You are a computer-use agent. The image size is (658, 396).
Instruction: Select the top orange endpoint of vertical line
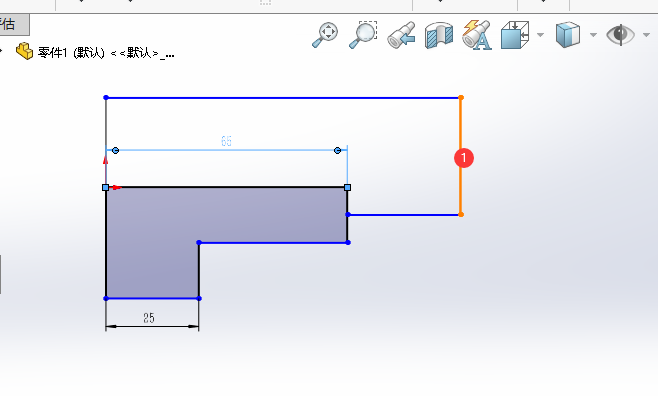click(461, 98)
